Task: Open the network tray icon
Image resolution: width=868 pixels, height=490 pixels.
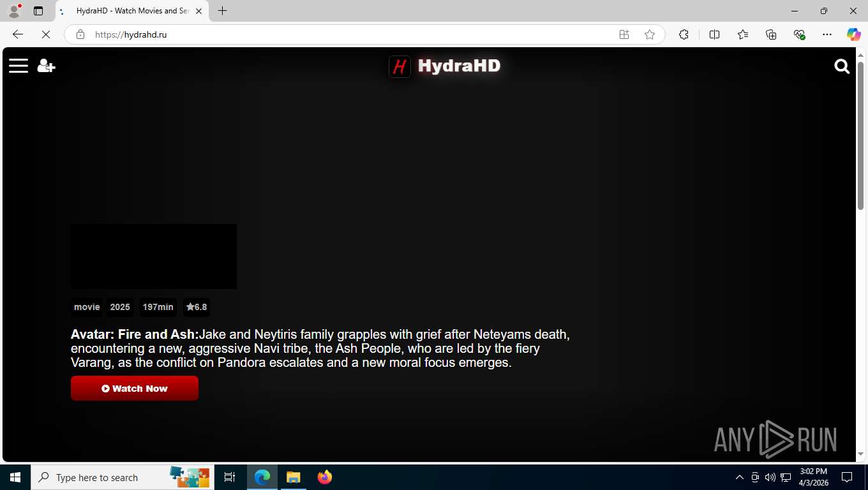Action: (786, 477)
